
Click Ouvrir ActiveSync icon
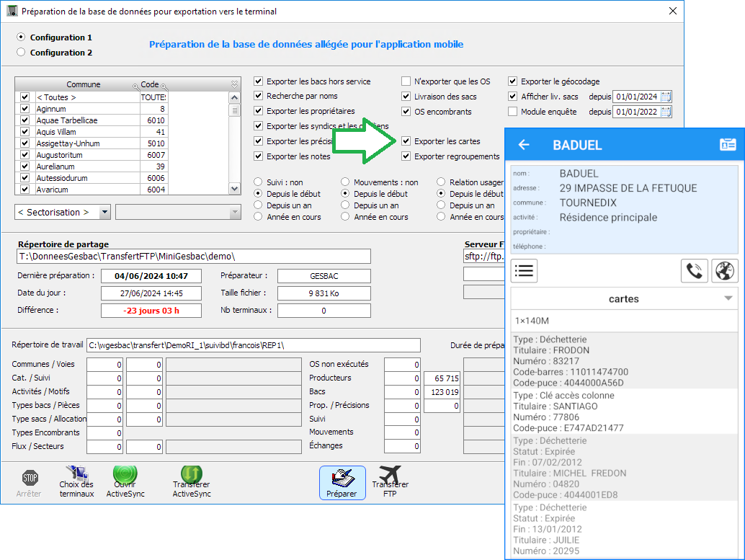click(x=124, y=476)
